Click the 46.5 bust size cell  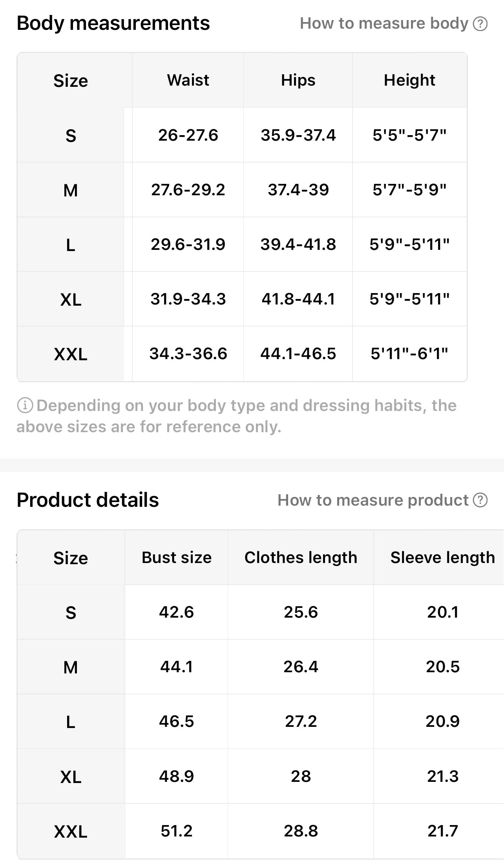(x=176, y=721)
